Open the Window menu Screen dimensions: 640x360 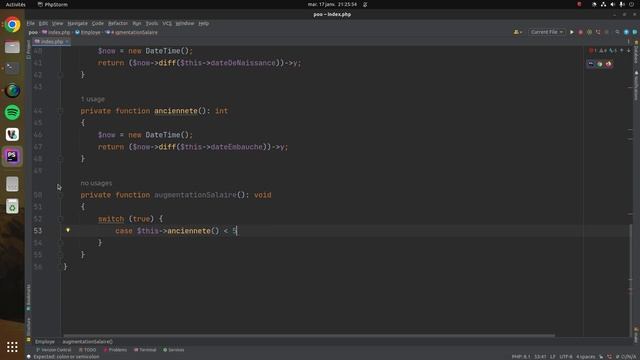[x=185, y=23]
